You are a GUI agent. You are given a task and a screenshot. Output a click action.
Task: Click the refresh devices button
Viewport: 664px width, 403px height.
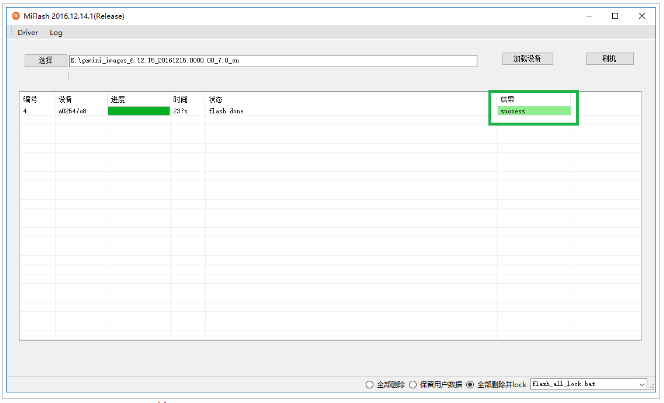click(x=527, y=59)
